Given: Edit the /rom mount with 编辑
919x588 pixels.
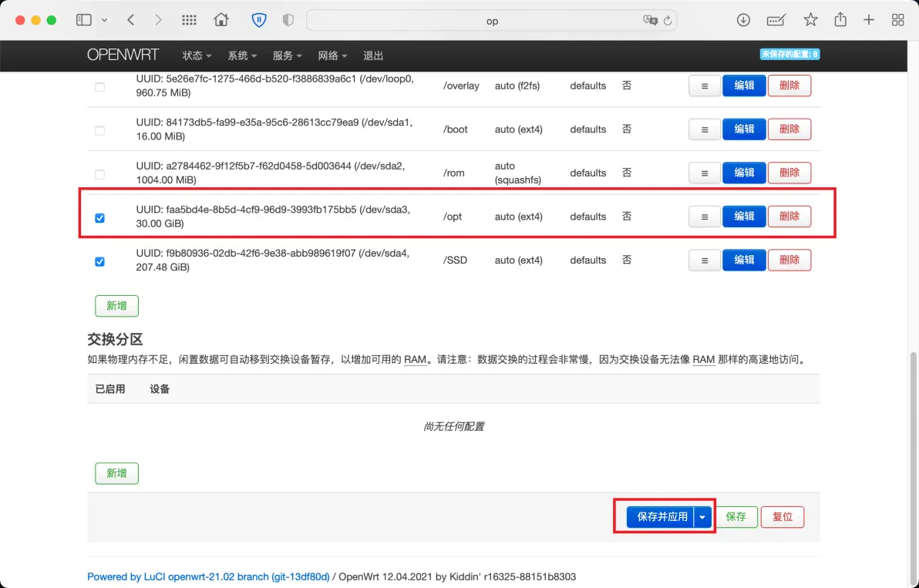Looking at the screenshot, I should coord(744,173).
